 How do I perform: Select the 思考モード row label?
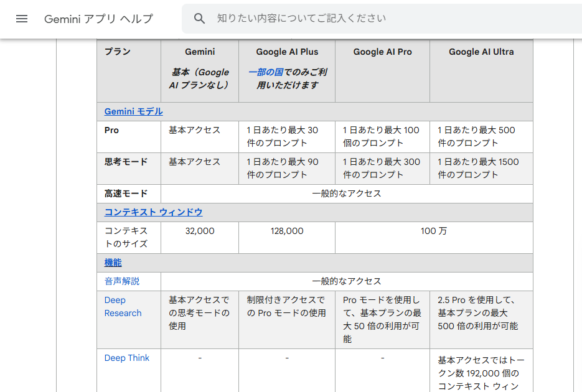tap(126, 162)
